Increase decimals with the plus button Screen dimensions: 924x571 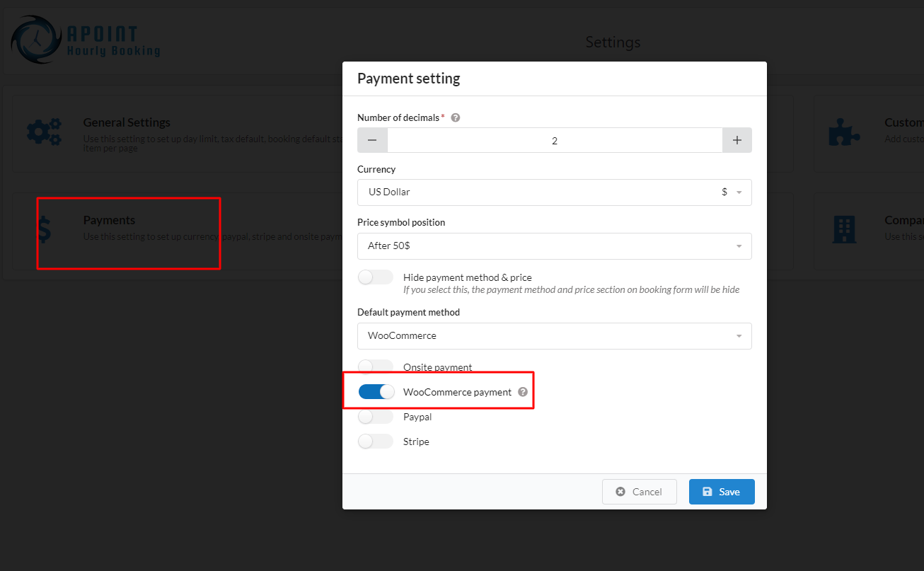[x=737, y=140]
